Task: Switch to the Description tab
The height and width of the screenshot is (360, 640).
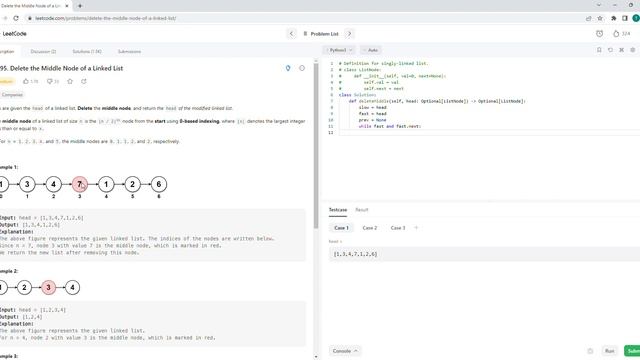Action: point(7,51)
